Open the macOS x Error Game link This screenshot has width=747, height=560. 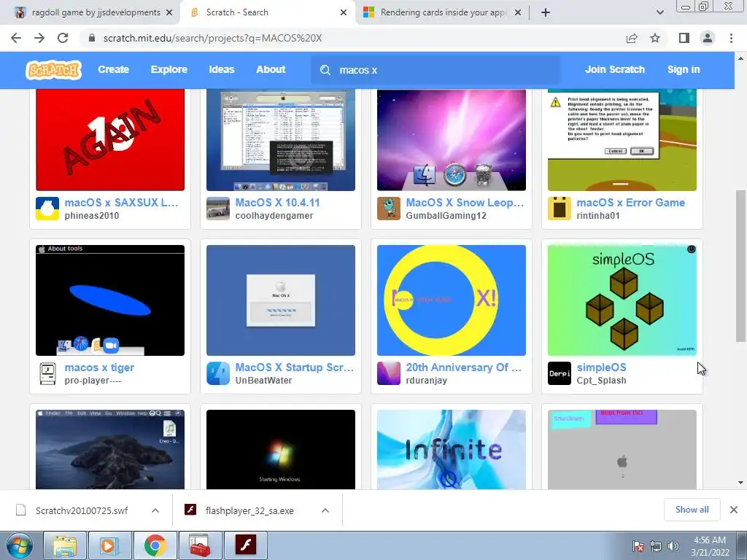point(631,203)
